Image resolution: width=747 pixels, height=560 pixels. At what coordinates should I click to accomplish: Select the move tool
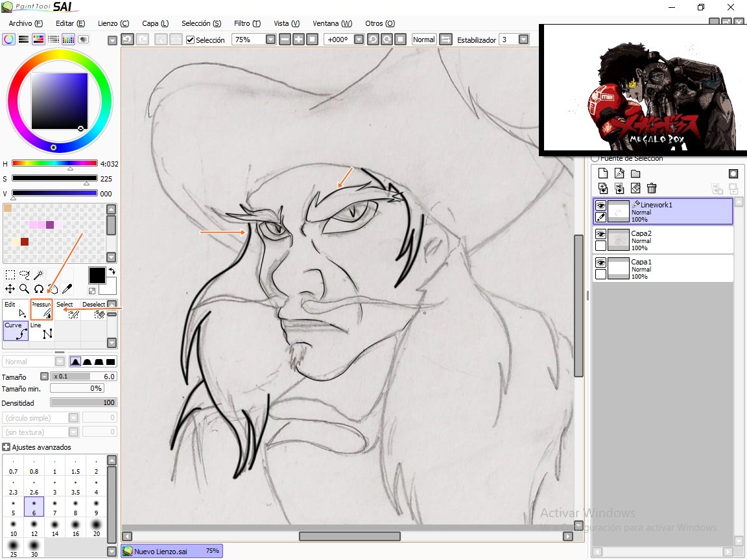(x=10, y=288)
